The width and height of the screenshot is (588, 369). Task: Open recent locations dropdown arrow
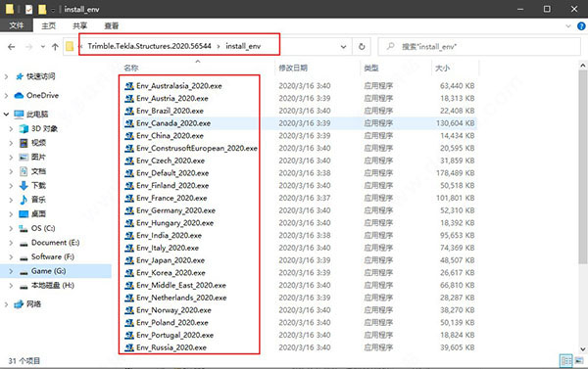pyautogui.click(x=43, y=47)
